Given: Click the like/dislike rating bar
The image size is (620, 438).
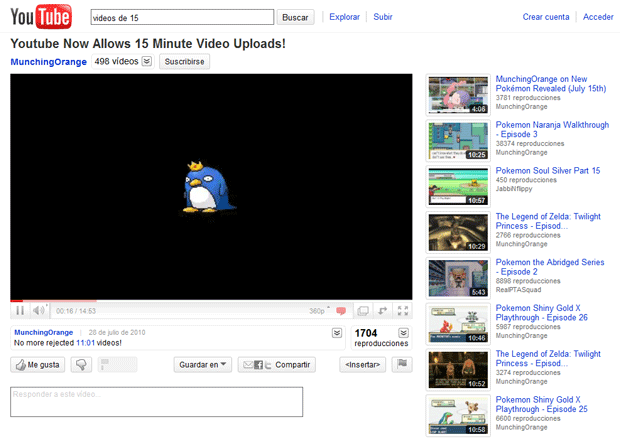Looking at the screenshot, I should tap(117, 364).
